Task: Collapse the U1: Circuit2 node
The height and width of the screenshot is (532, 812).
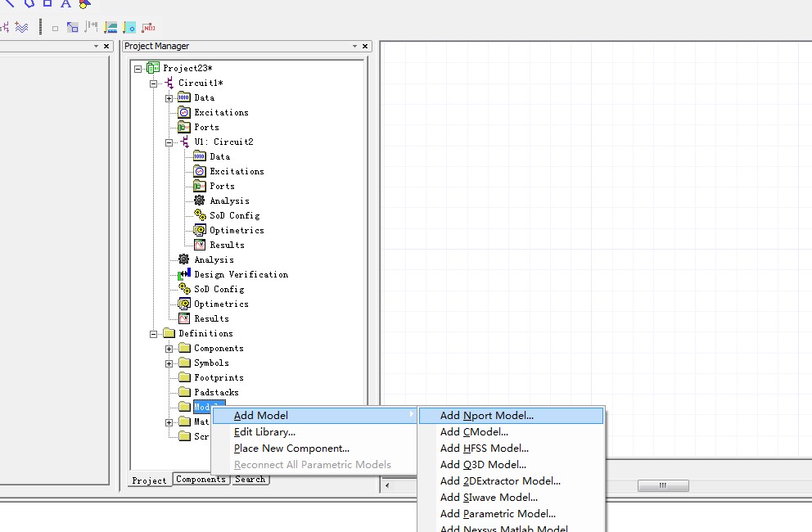Action: pos(169,142)
